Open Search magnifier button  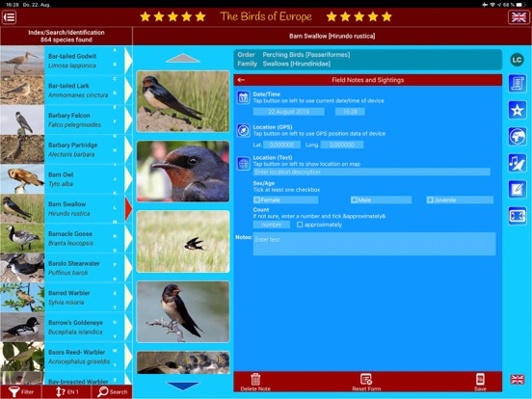112,392
